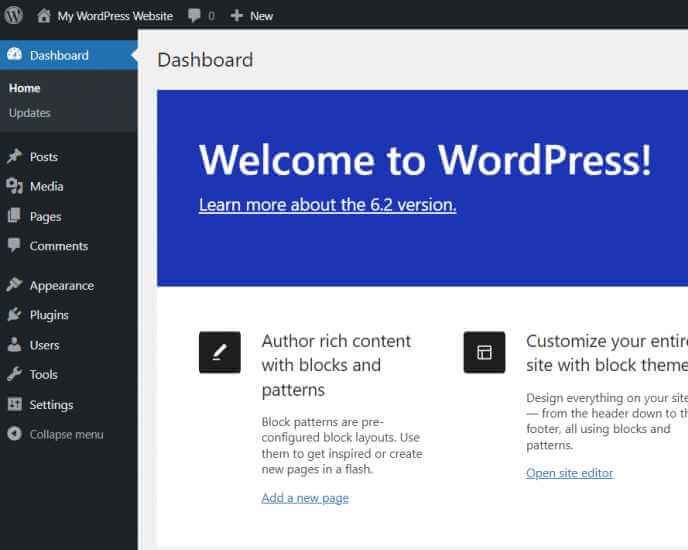Follow Learn more about the 6.2 version link
Viewport: 688px width, 550px height.
[327, 205]
